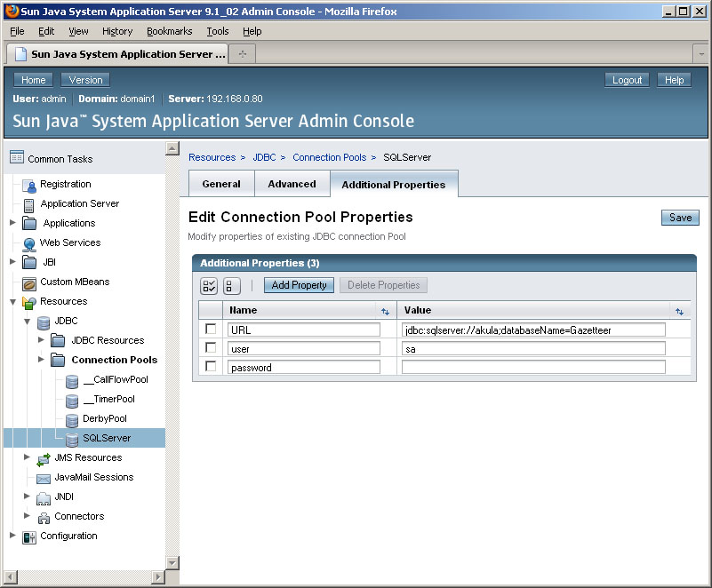
Task: Open the Tools menu
Action: [x=218, y=31]
